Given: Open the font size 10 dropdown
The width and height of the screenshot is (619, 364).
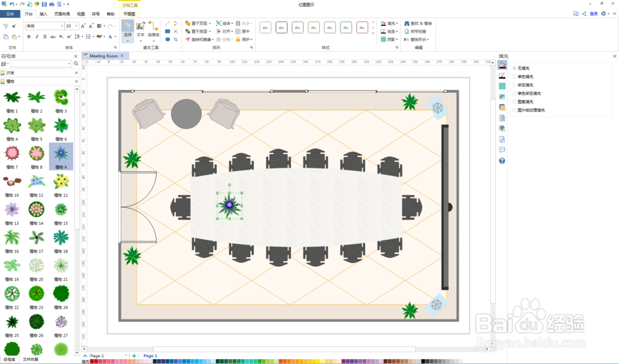Looking at the screenshot, I should point(76,25).
